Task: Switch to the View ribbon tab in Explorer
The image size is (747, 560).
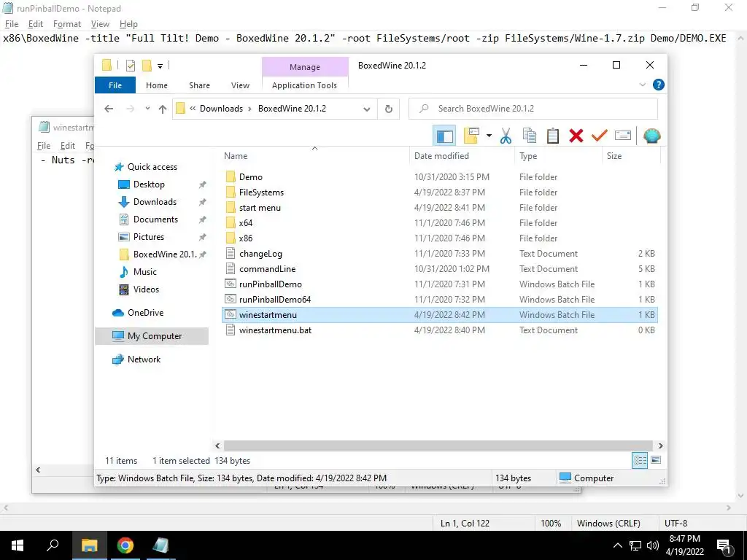Action: click(240, 85)
